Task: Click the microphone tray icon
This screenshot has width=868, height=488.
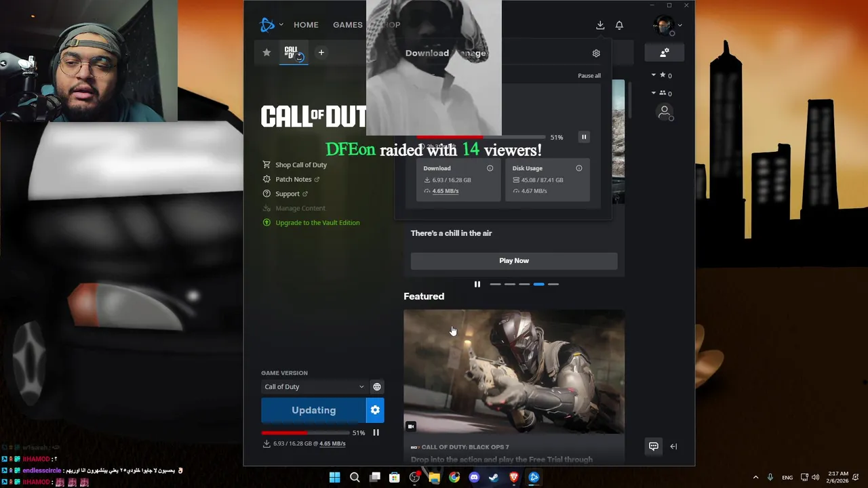Action: point(770,477)
